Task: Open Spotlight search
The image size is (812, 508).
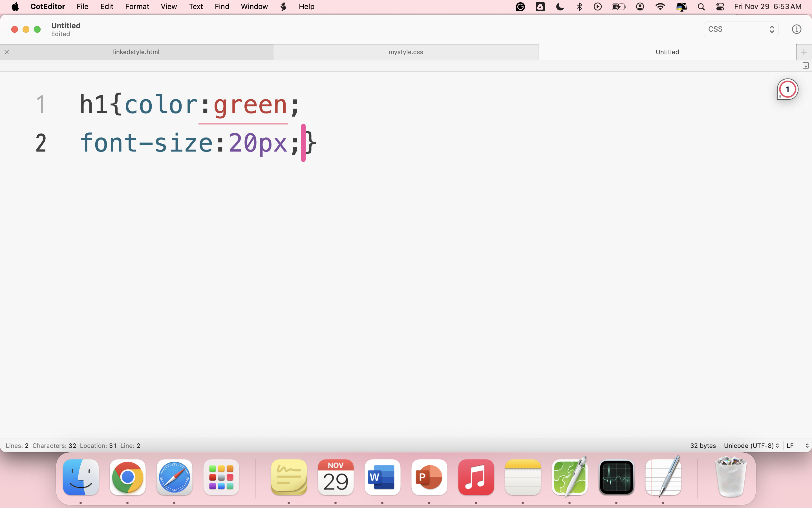Action: coord(701,7)
